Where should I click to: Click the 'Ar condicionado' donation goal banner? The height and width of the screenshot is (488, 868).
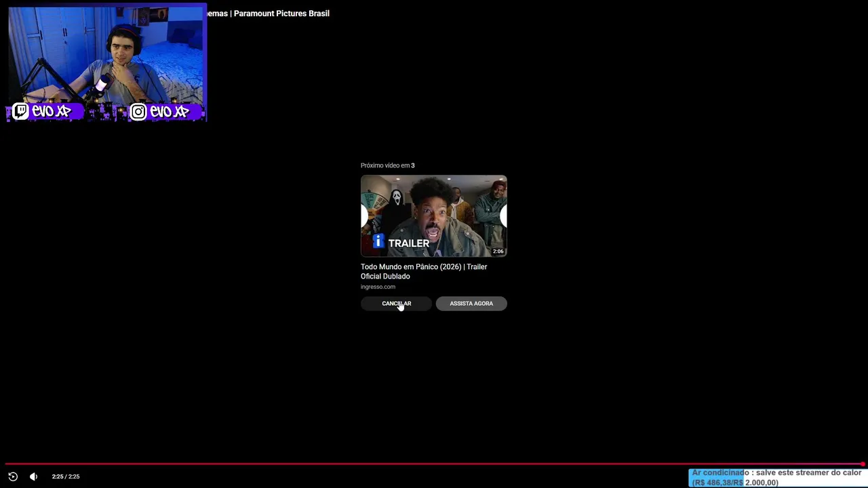click(777, 478)
